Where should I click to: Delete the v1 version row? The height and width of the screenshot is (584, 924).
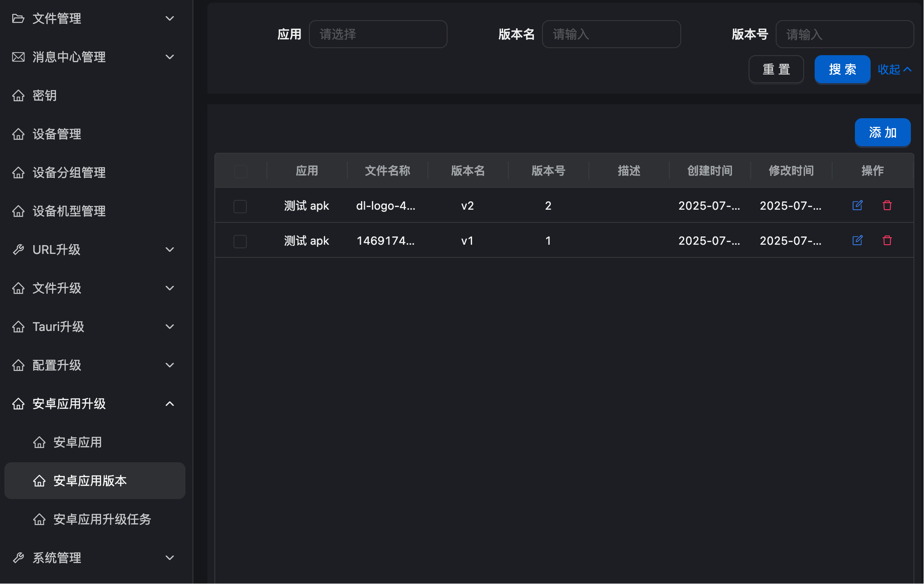pyautogui.click(x=887, y=240)
